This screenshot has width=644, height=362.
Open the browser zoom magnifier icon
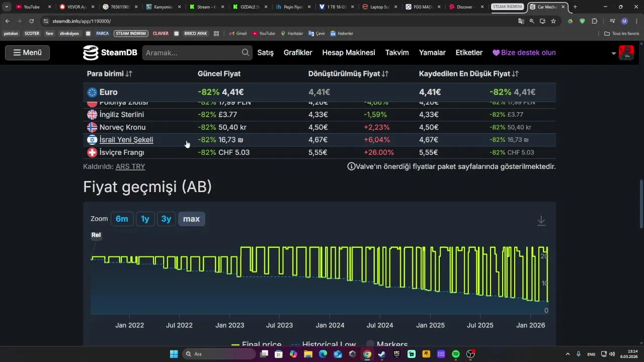pyautogui.click(x=532, y=21)
